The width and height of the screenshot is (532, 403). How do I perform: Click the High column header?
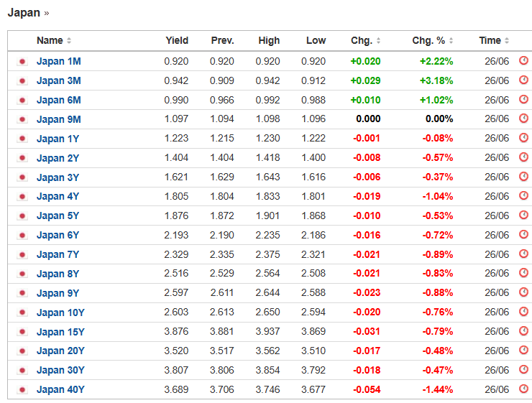269,40
